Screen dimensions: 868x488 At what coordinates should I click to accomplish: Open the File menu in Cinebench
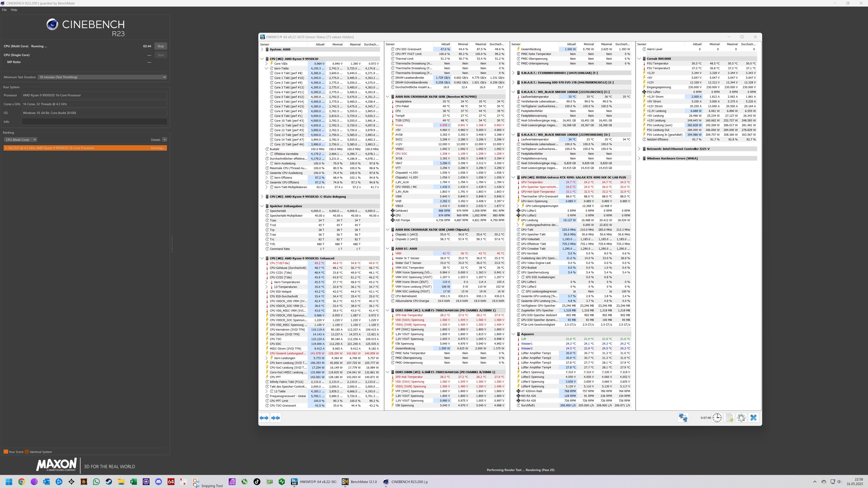tap(4, 10)
